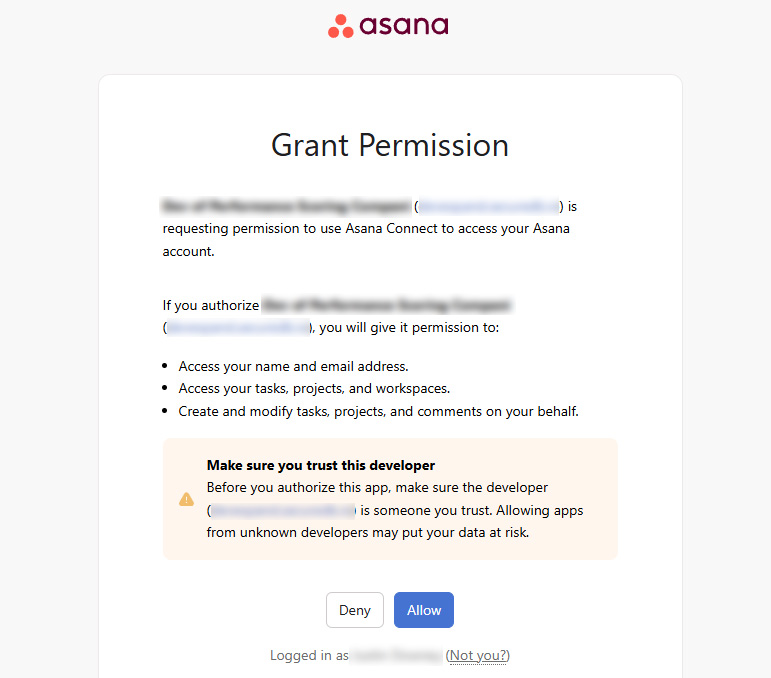Click the blurred logged-in user name

point(396,656)
